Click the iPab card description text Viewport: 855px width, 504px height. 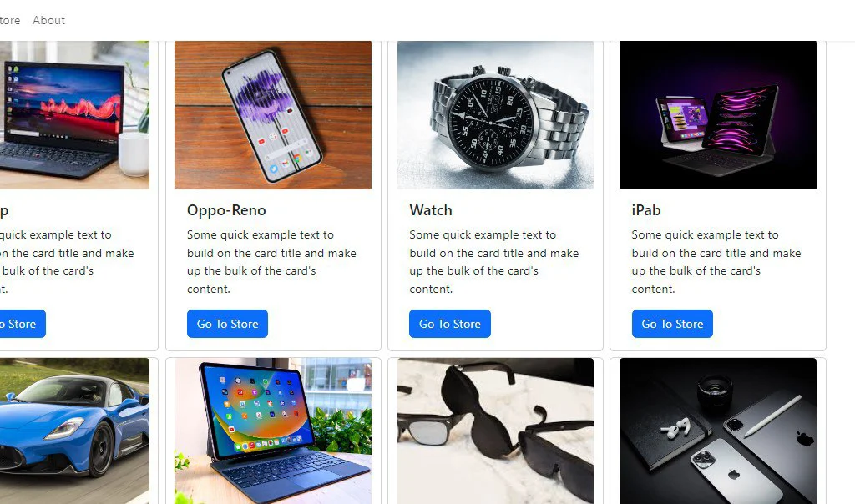(x=716, y=261)
